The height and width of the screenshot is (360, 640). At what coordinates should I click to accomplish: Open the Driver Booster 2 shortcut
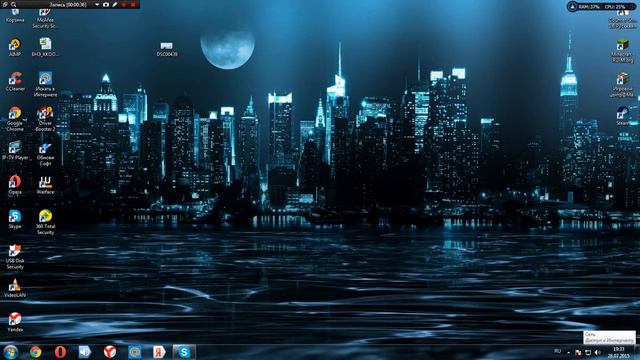45,119
